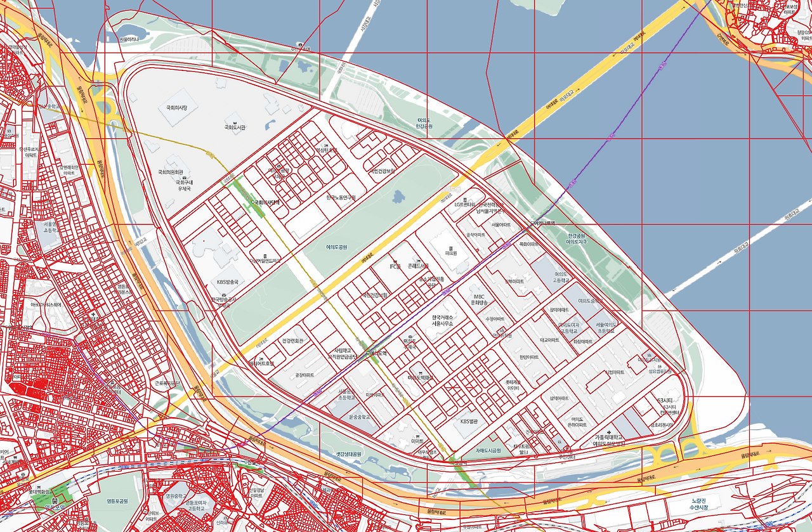
Task: Click the 전경련회관 label
Action: (x=293, y=340)
